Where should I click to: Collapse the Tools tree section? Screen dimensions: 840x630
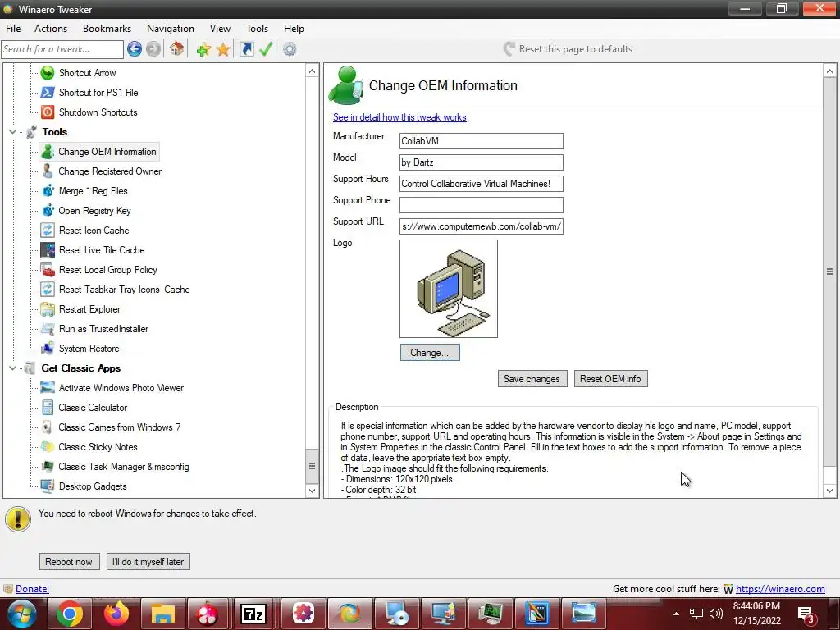point(12,132)
